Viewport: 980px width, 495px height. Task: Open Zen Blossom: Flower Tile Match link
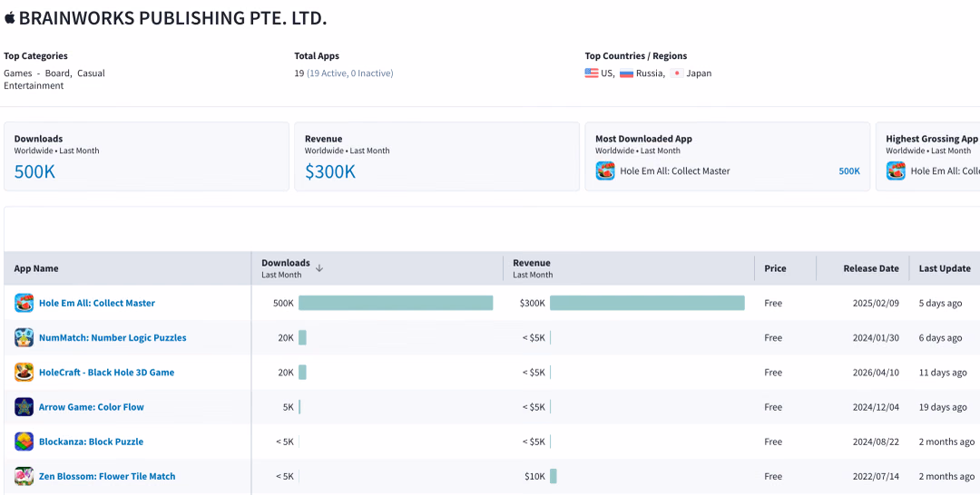pyautogui.click(x=107, y=476)
